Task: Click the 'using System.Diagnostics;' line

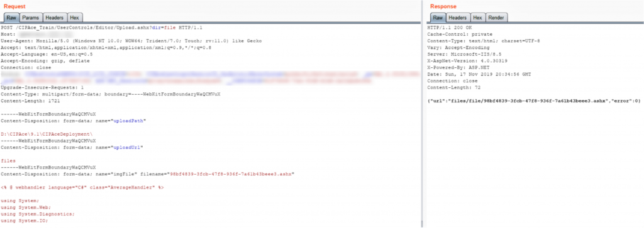Action: click(x=38, y=214)
